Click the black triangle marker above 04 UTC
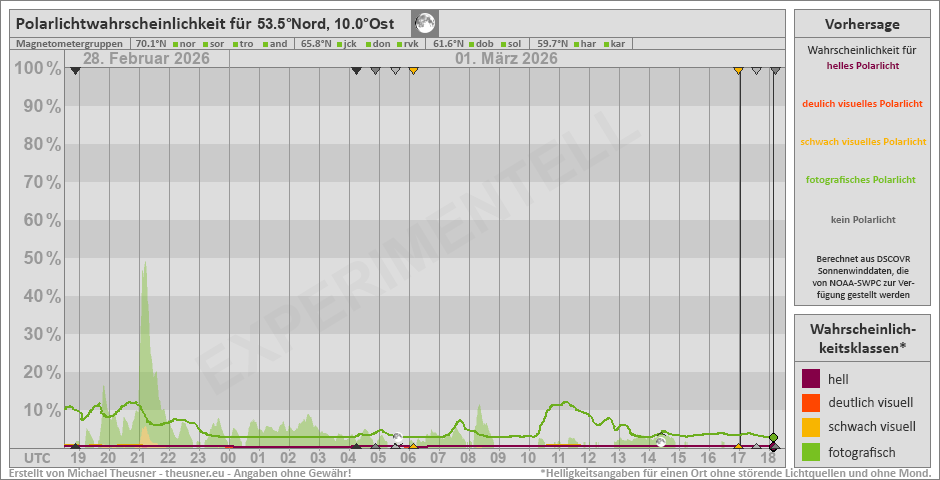Image resolution: width=940 pixels, height=480 pixels. point(355,70)
